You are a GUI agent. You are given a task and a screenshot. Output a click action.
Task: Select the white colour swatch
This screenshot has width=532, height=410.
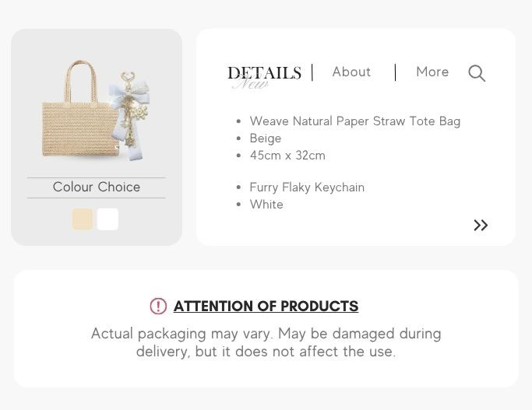click(x=107, y=219)
